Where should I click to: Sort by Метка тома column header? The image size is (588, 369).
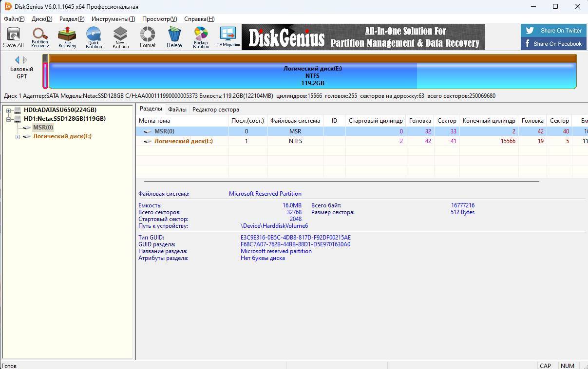[x=182, y=121]
